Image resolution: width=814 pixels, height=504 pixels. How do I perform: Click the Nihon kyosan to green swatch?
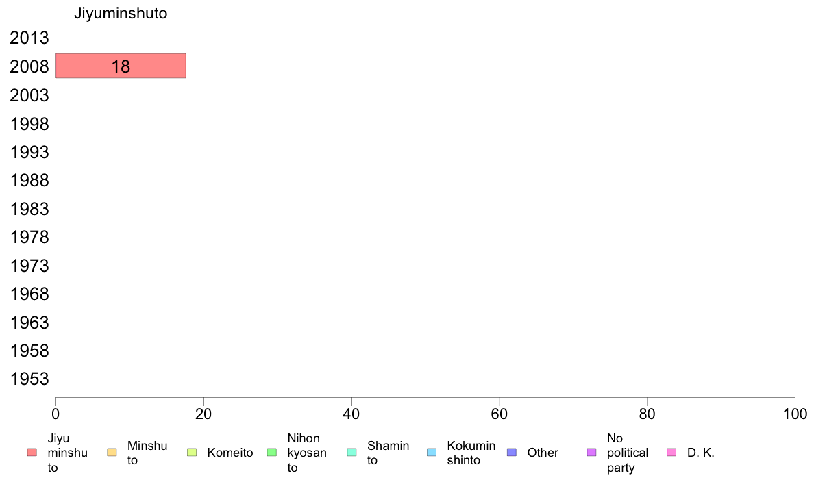click(x=271, y=453)
